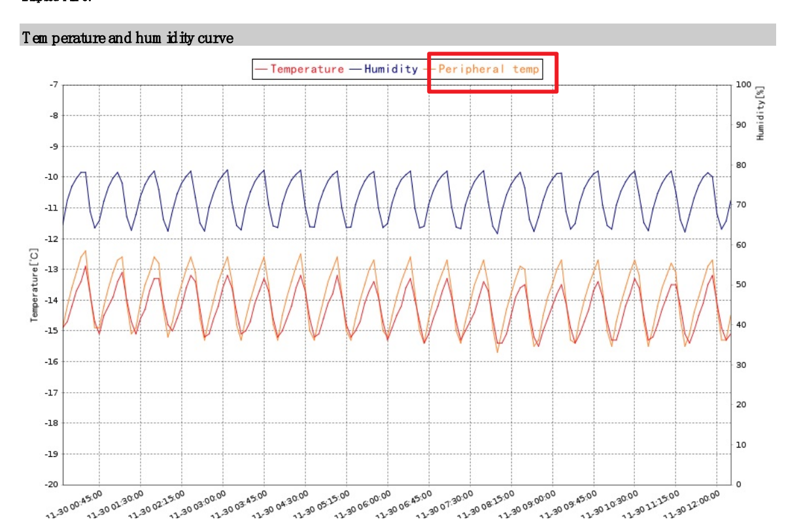Click the Temperature legend entry
The image size is (801, 532).
pyautogui.click(x=307, y=69)
